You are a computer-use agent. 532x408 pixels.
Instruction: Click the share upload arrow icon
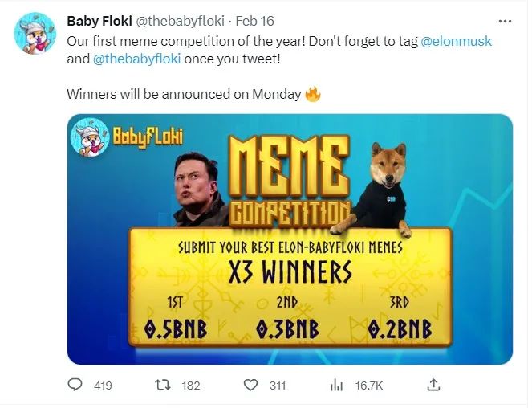click(x=433, y=385)
